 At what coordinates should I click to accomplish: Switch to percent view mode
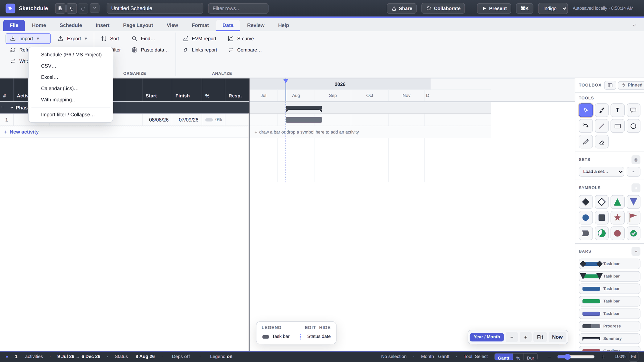point(518,358)
